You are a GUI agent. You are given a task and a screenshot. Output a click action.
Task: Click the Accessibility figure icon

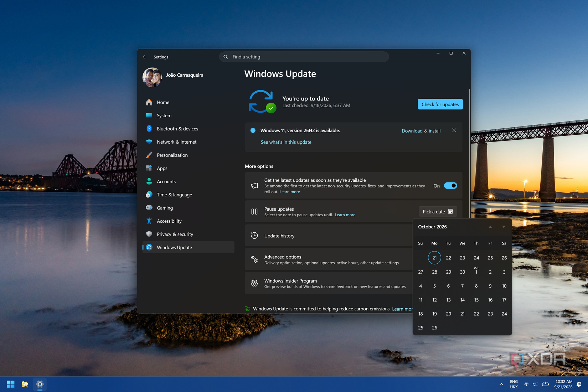149,221
